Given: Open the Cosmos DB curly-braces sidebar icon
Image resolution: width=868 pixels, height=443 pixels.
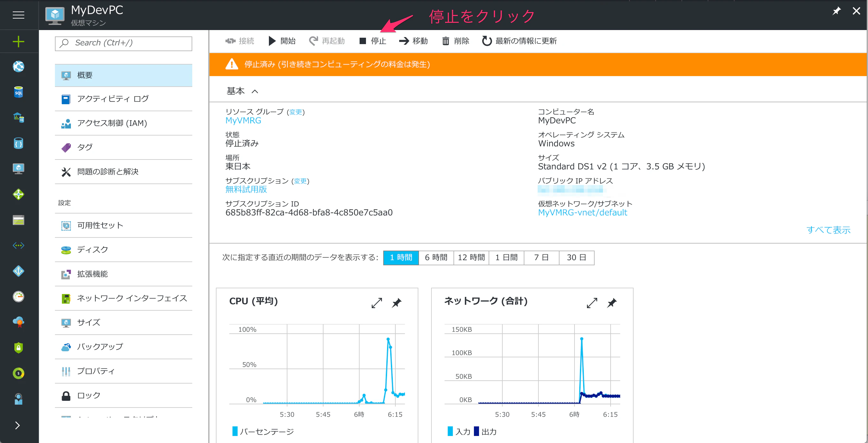Looking at the screenshot, I should (x=19, y=143).
